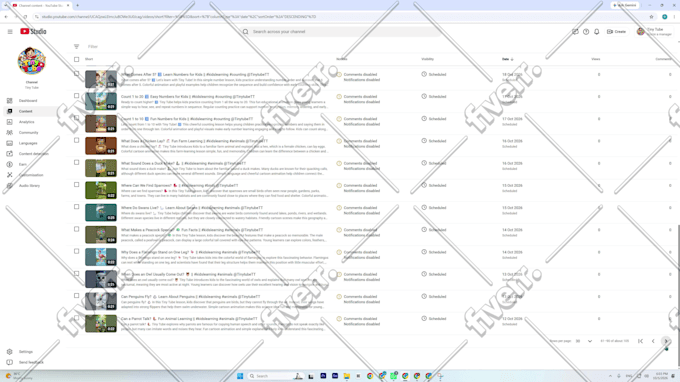The width and height of the screenshot is (680, 382).
Task: Open the What Makes a Peacock Special title
Action: 192,230
